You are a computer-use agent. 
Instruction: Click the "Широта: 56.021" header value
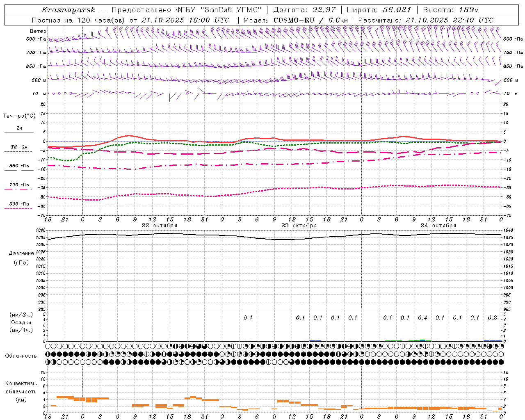[x=379, y=10]
